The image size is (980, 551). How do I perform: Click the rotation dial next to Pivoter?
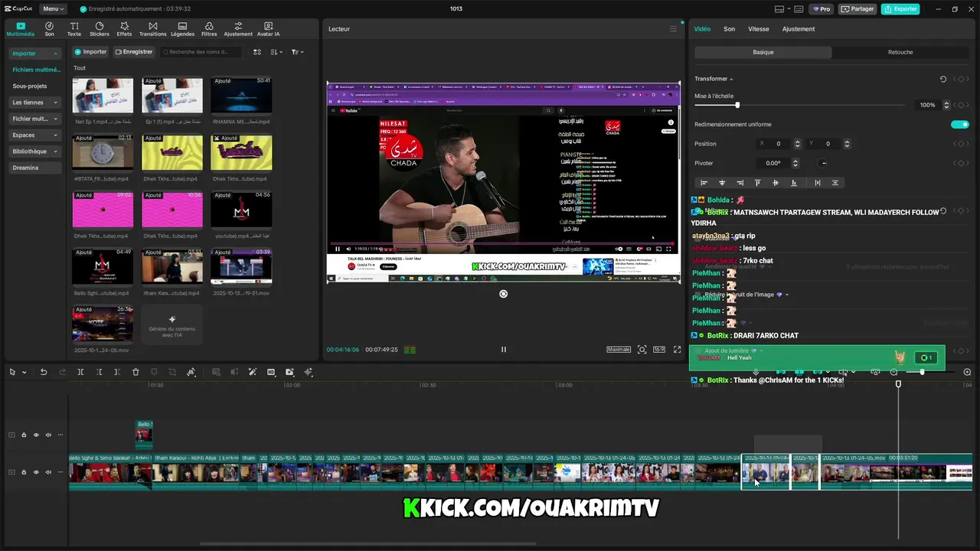click(x=823, y=163)
